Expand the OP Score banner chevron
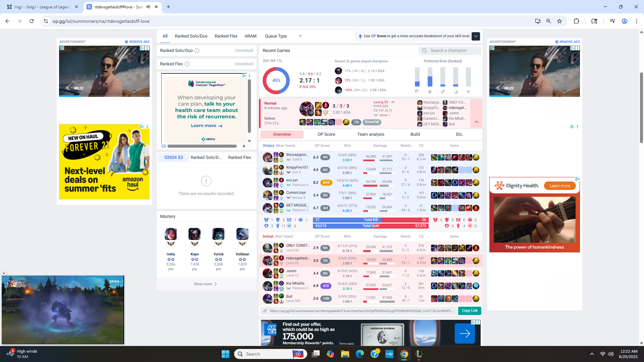Viewport: 644px width, 362px height. [x=476, y=36]
